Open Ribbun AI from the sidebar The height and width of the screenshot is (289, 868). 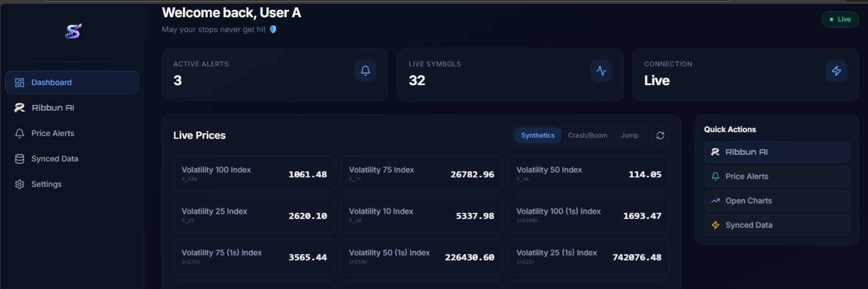[x=72, y=108]
